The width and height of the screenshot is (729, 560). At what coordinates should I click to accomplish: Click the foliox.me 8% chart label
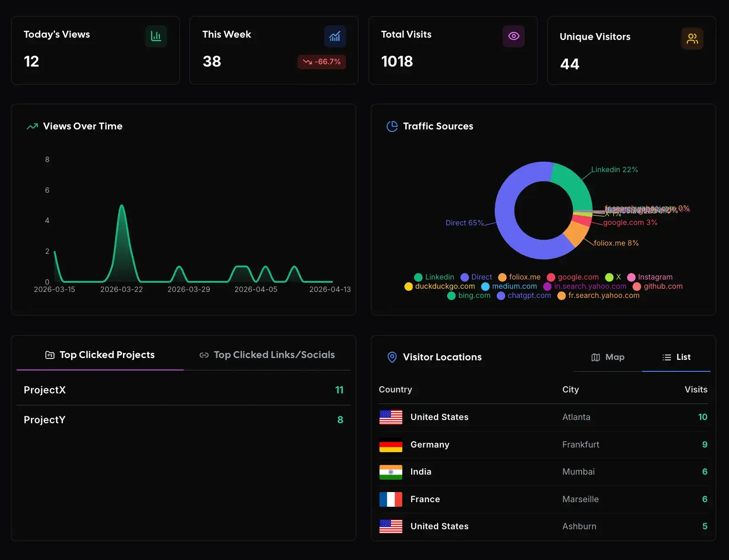coord(616,243)
